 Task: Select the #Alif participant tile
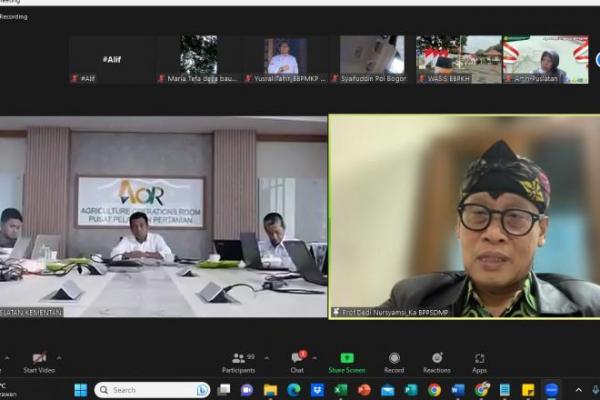tap(111, 60)
